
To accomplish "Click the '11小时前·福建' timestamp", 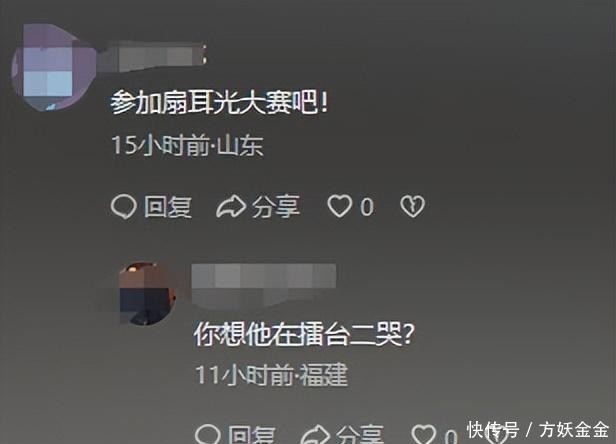I will tap(272, 375).
